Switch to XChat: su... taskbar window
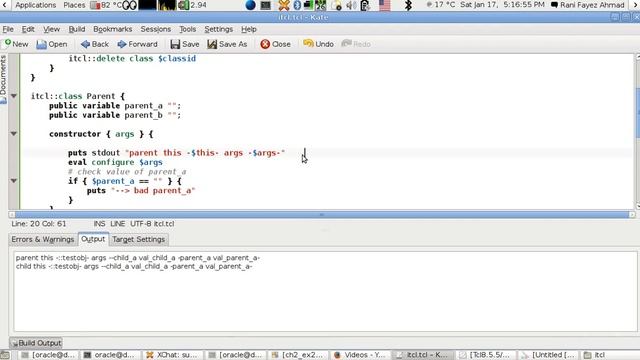 172,355
